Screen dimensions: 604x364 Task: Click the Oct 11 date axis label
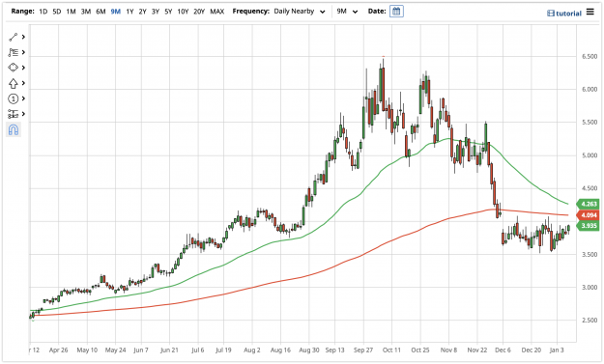point(391,350)
